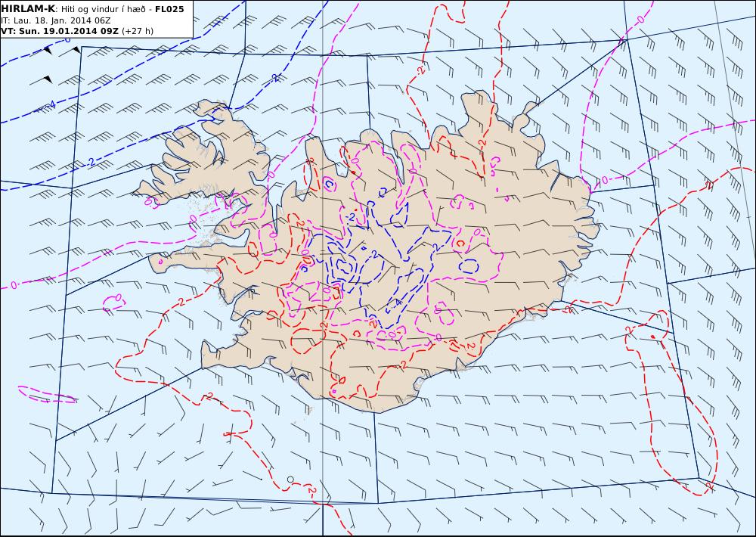
Task: Click the 'IT: Lau. 18. Jan. 2014 06Z' line
Action: click(55, 20)
